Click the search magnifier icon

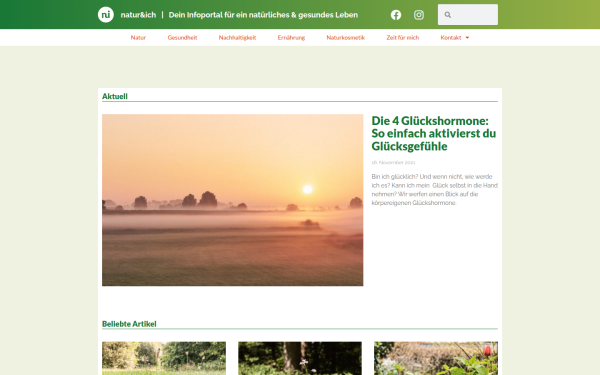tap(447, 15)
